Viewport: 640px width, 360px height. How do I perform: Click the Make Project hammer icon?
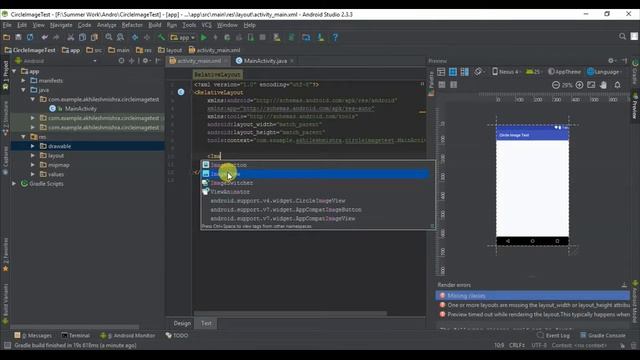(161, 37)
